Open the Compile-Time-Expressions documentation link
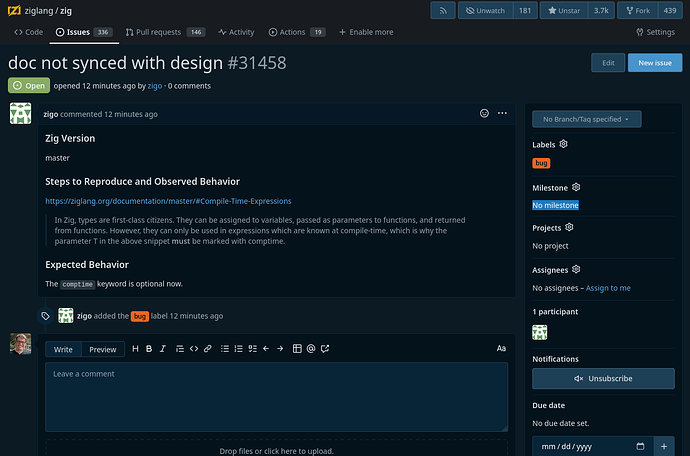The image size is (690, 456). coord(168,201)
